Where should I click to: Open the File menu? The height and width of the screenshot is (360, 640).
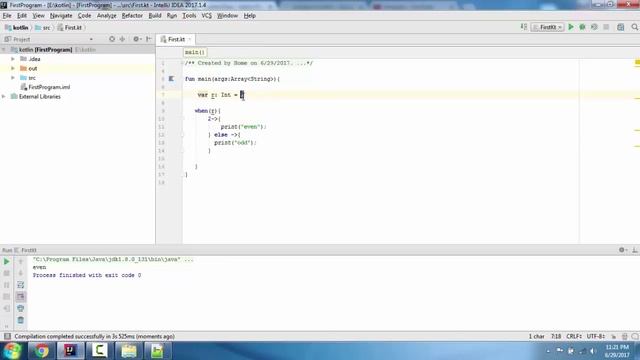click(7, 16)
